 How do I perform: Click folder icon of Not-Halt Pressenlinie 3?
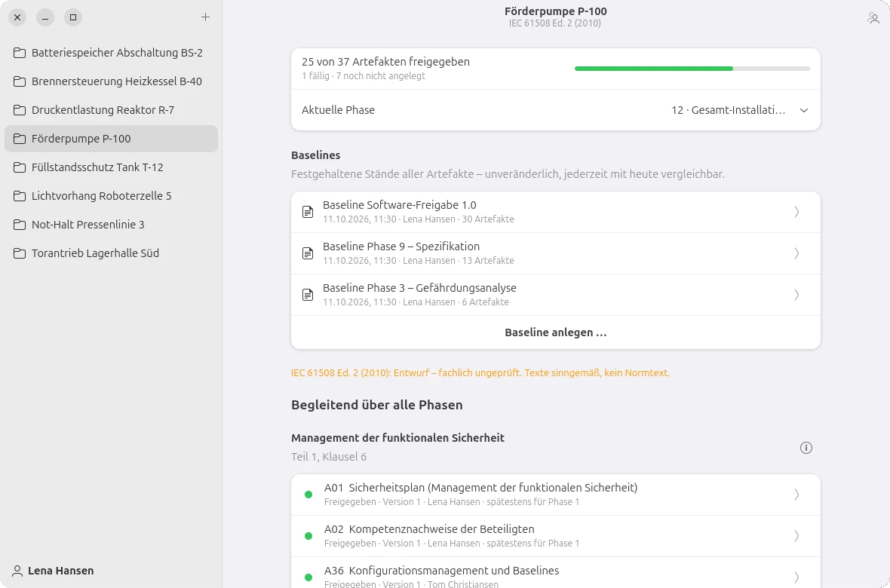20,225
